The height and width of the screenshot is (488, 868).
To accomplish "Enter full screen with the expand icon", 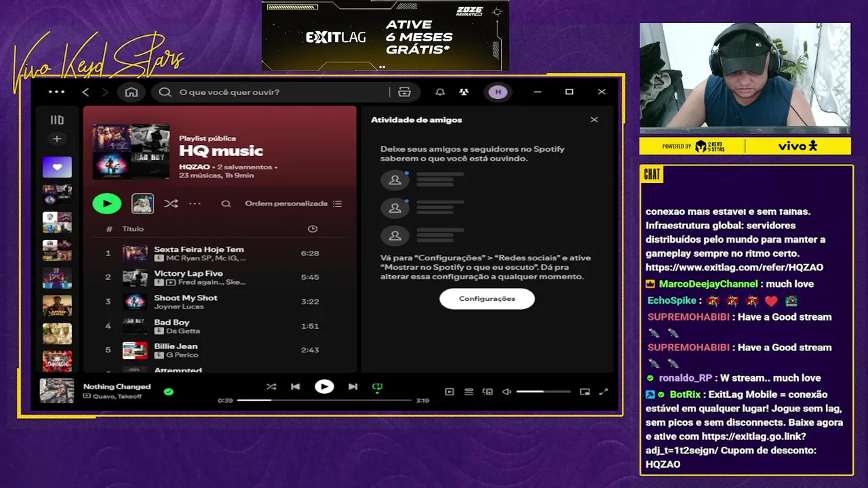I will pyautogui.click(x=604, y=392).
